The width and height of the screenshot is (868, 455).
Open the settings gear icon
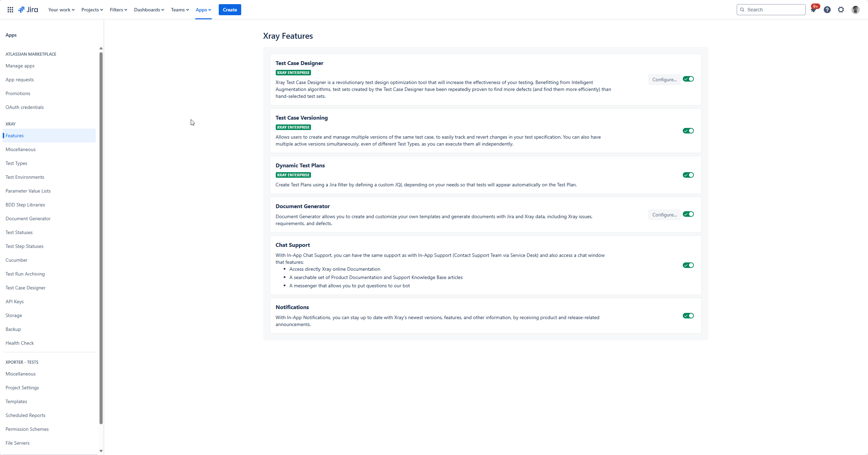click(x=841, y=10)
